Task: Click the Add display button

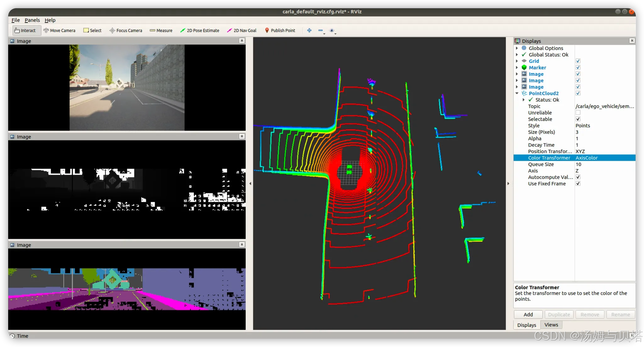Action: [x=528, y=315]
